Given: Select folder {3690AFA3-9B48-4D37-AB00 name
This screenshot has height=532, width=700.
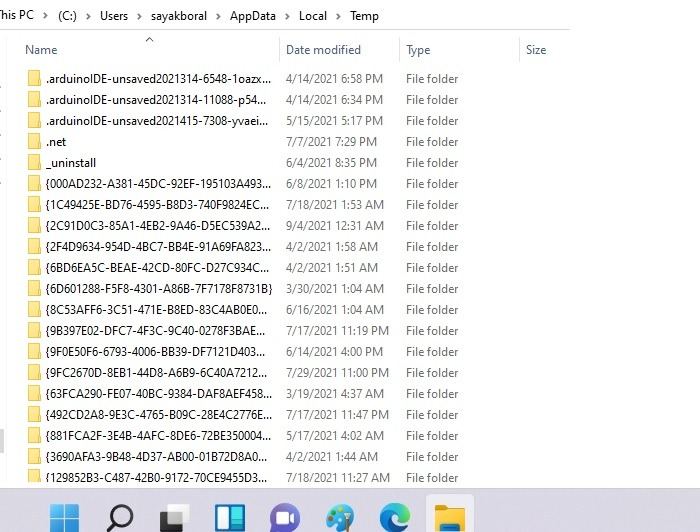Looking at the screenshot, I should [x=156, y=457].
